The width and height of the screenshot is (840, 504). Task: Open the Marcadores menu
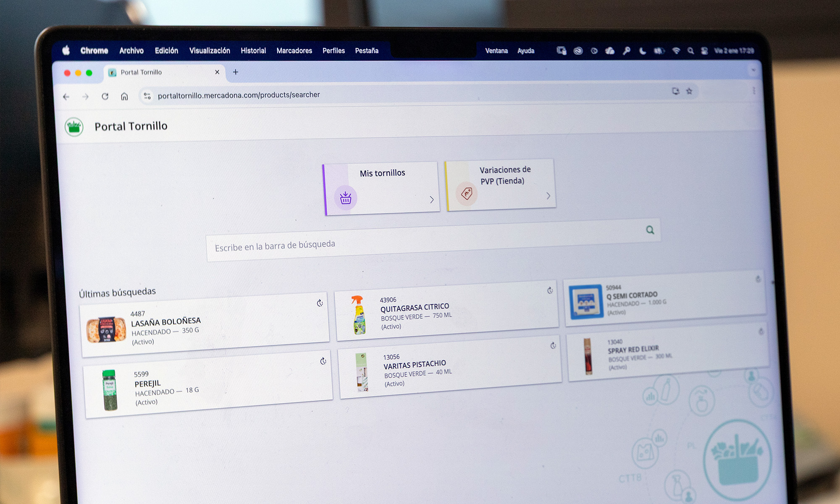pos(294,50)
